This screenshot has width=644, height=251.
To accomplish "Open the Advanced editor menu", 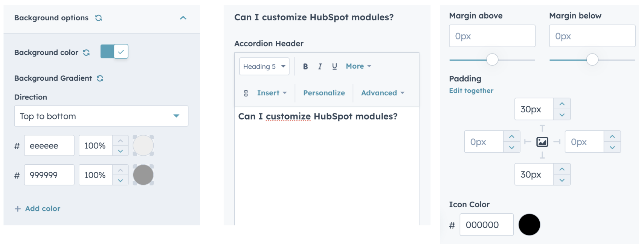I will point(382,93).
